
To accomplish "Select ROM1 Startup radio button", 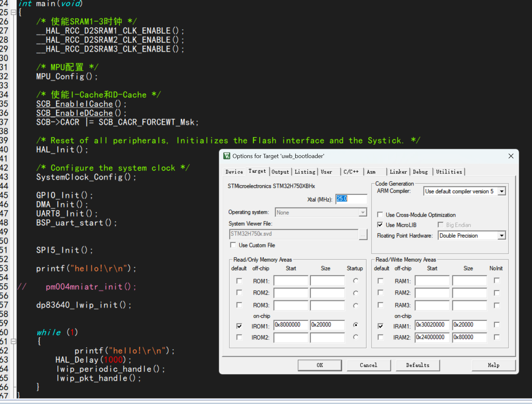I will [x=356, y=281].
